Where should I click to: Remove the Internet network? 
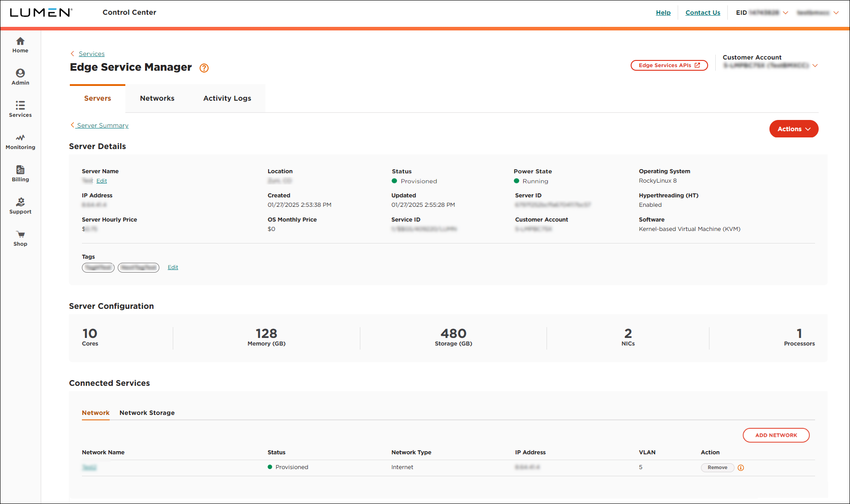pyautogui.click(x=718, y=468)
